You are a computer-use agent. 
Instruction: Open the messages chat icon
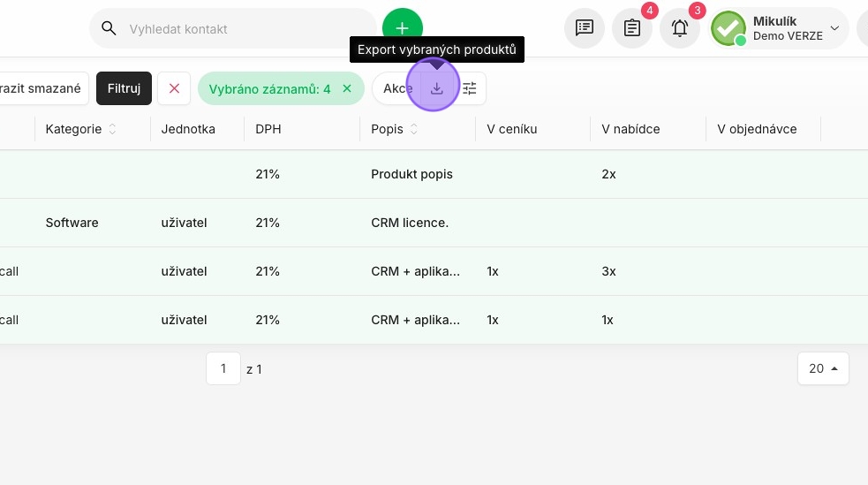[584, 27]
